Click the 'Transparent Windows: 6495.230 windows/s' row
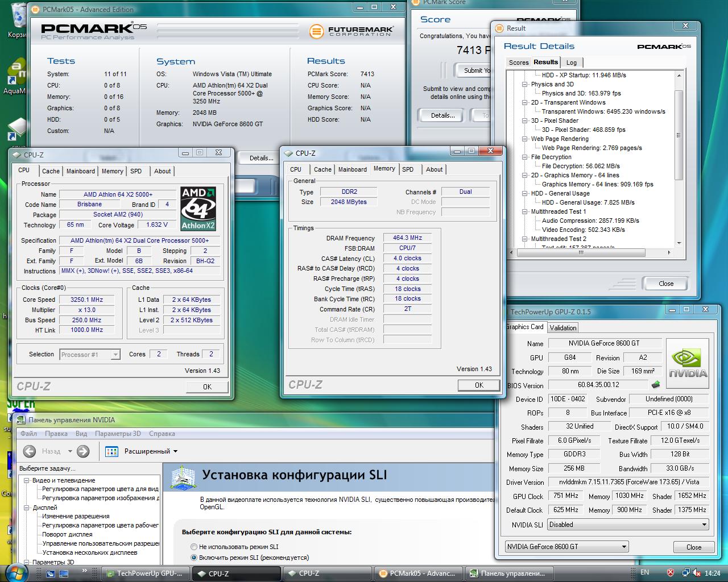 (x=603, y=111)
